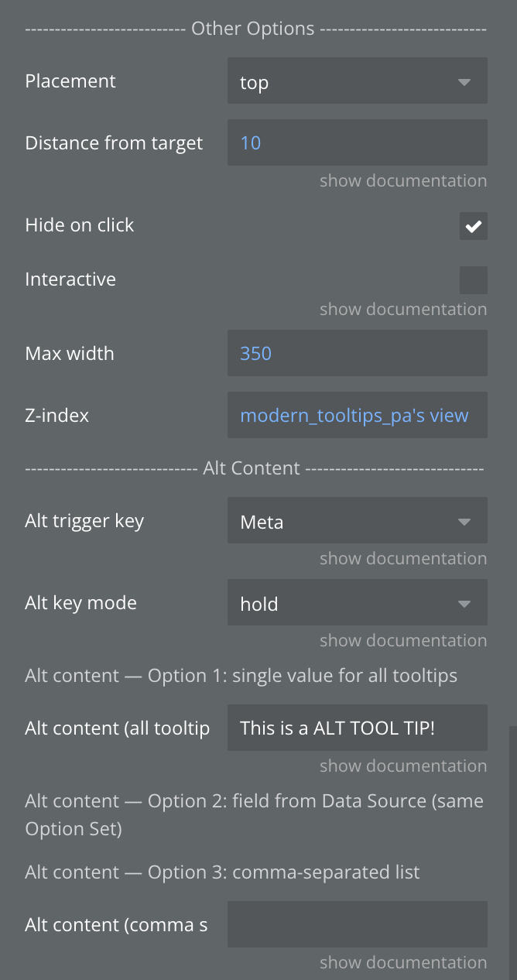Click the Distance from target input field
Image resolution: width=517 pixels, height=980 pixels.
tap(357, 142)
